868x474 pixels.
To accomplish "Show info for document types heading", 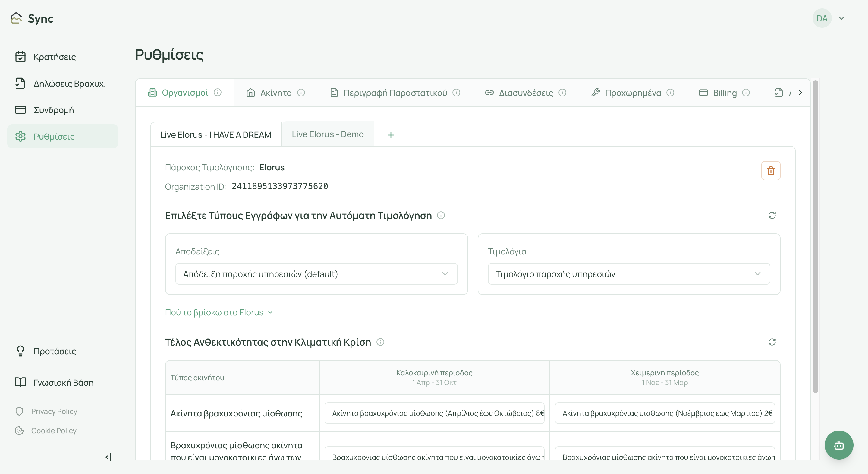I will pos(441,215).
